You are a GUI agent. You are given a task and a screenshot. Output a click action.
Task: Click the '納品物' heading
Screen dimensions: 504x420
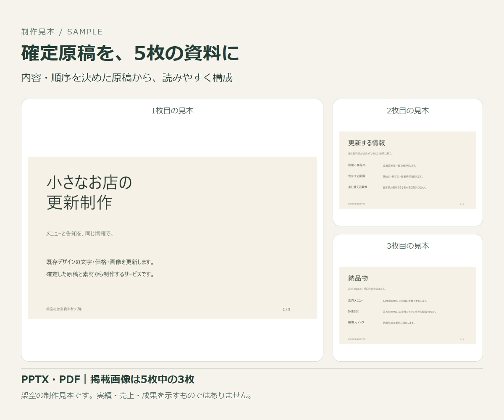coord(358,278)
